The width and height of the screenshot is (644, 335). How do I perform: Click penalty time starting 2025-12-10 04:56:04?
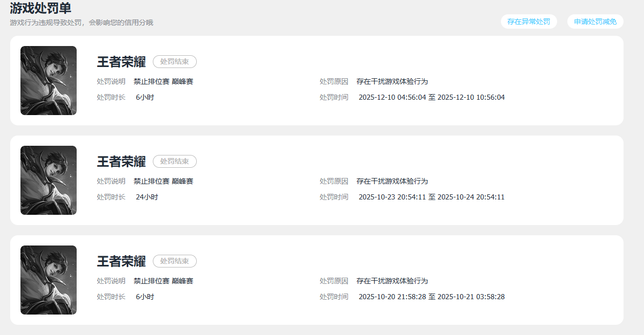[x=431, y=97]
